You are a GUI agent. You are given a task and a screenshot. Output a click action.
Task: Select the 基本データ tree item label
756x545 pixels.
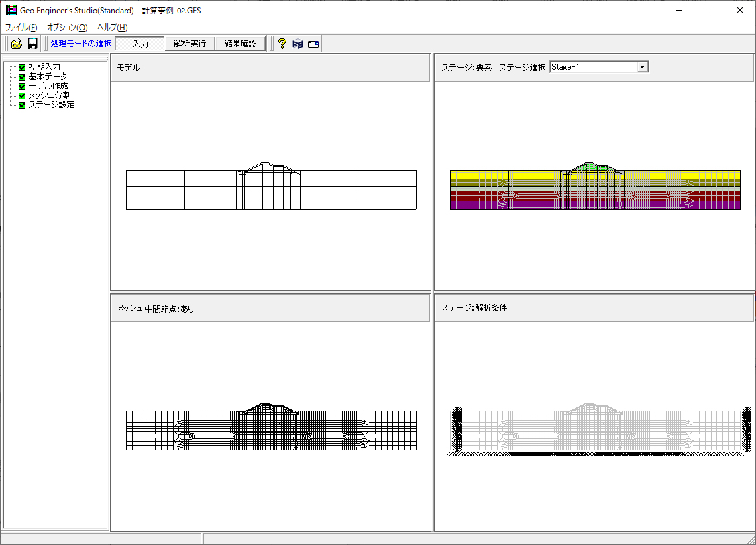[x=48, y=77]
